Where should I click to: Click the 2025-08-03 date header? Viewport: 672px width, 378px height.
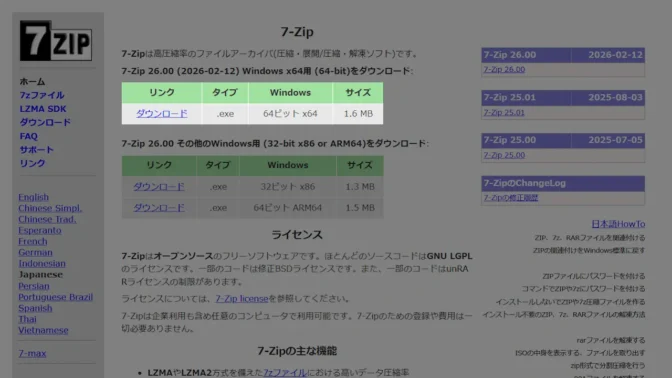point(615,98)
